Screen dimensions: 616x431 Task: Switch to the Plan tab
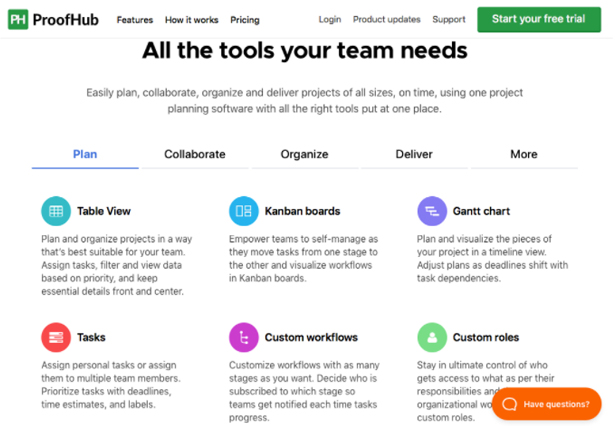pos(85,154)
